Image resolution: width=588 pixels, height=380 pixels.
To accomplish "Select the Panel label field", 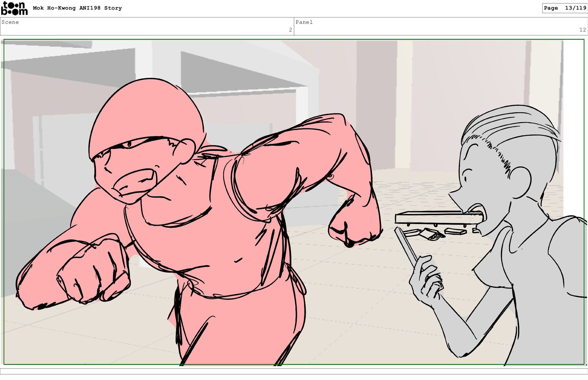I will [x=304, y=22].
